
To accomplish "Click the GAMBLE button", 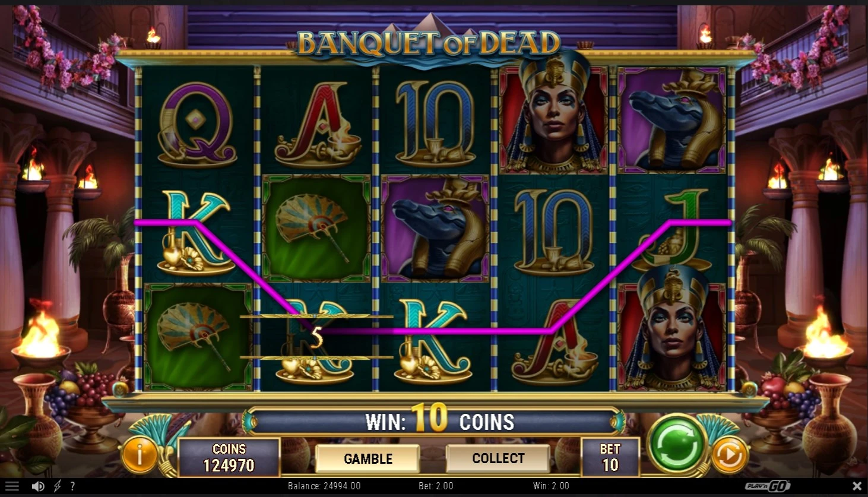I will pyautogui.click(x=368, y=458).
